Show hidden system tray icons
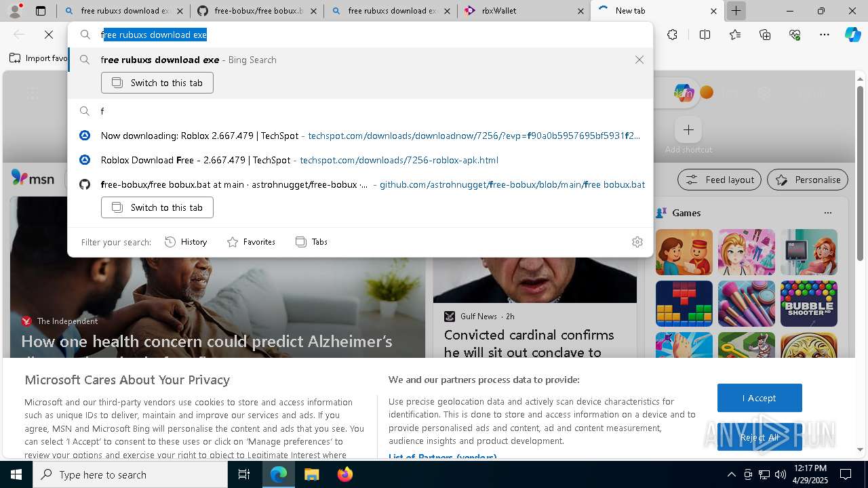The width and height of the screenshot is (868, 488). point(731,474)
